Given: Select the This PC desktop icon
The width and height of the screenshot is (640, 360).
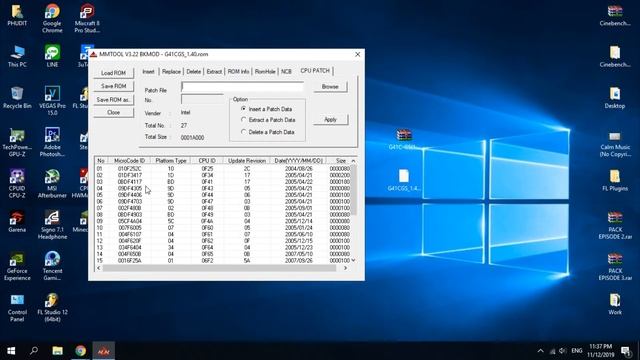Looking at the screenshot, I should pyautogui.click(x=17, y=56).
